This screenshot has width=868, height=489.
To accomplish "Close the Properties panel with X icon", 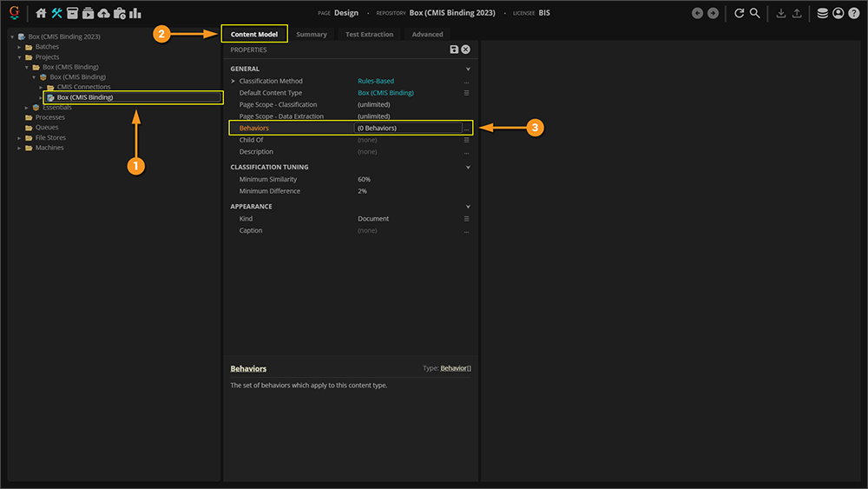I will pos(466,50).
